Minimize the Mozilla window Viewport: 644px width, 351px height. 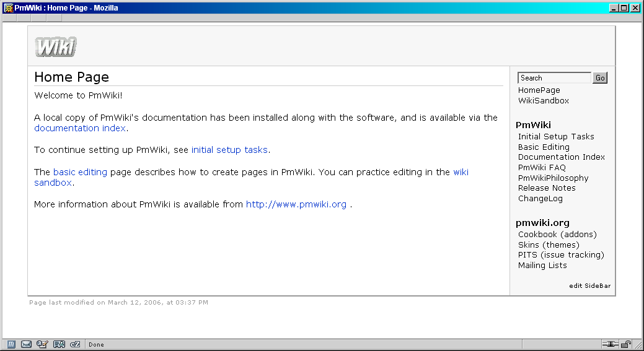click(x=614, y=8)
